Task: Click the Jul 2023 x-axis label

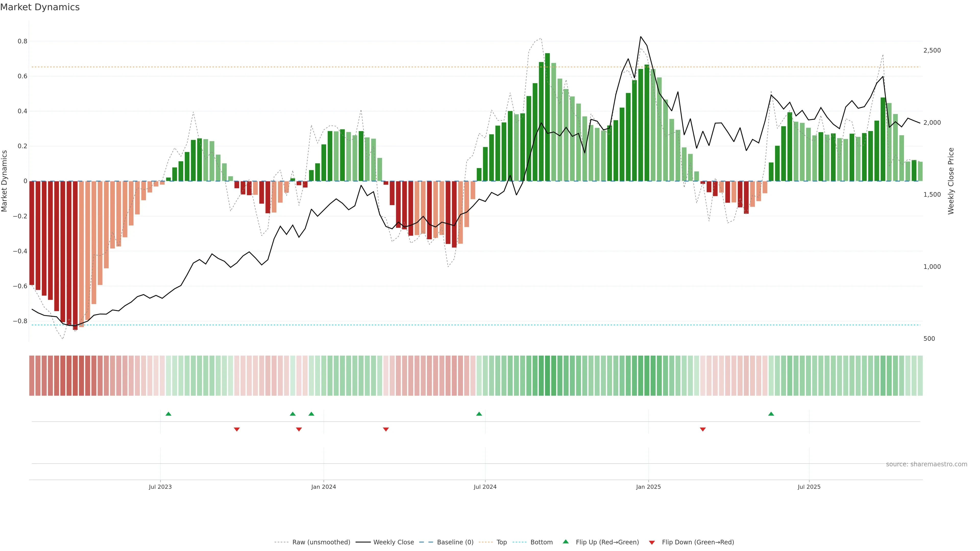Action: (x=160, y=487)
